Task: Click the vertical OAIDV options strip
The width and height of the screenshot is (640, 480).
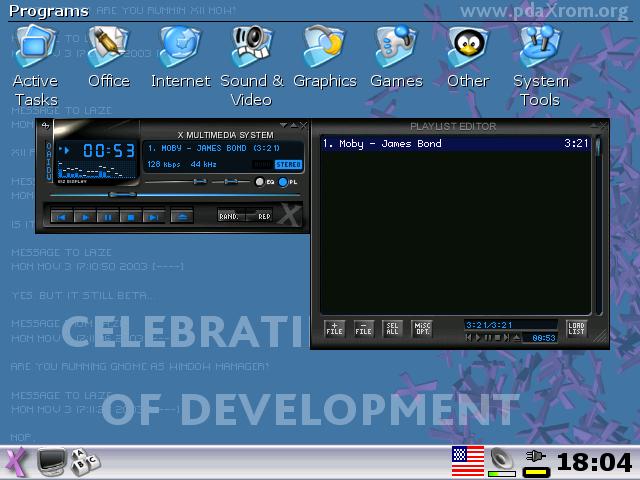Action: tap(49, 161)
